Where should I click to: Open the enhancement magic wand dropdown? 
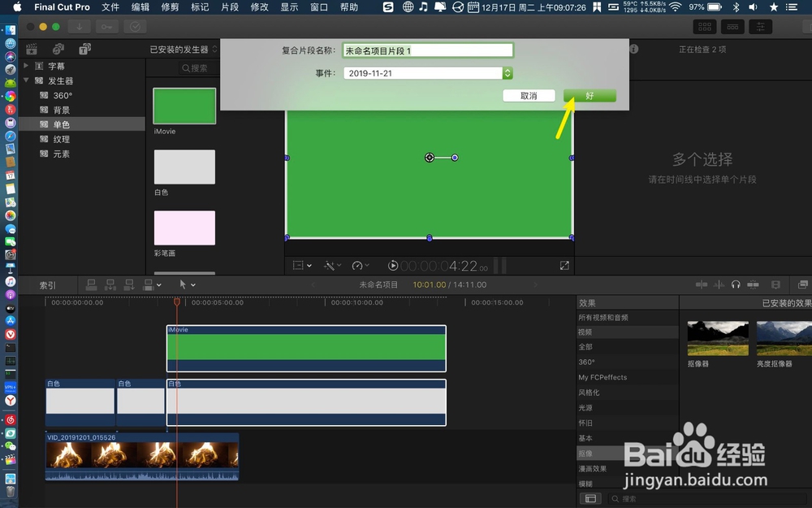332,266
